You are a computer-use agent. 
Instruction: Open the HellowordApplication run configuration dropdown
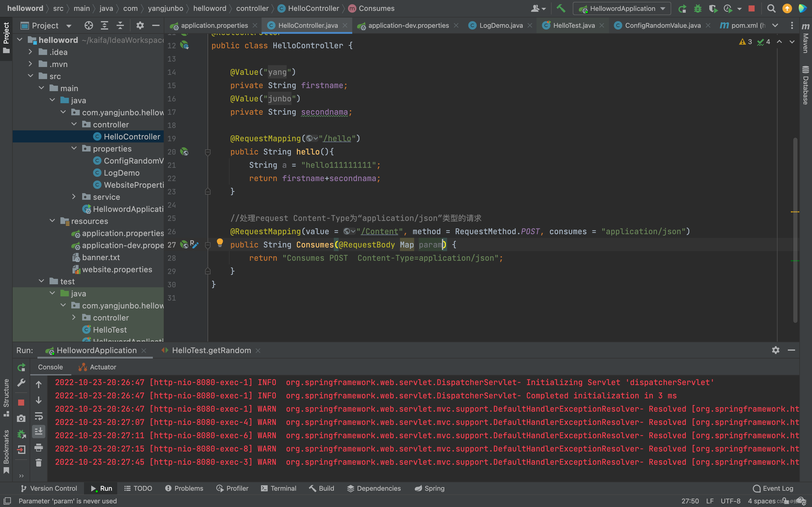click(x=622, y=8)
